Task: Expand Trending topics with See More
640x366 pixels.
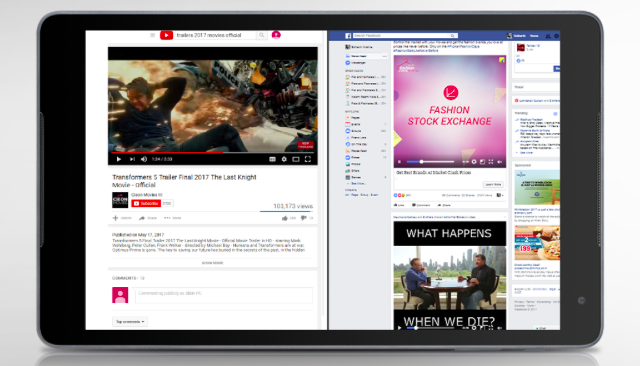Action: tap(526, 153)
